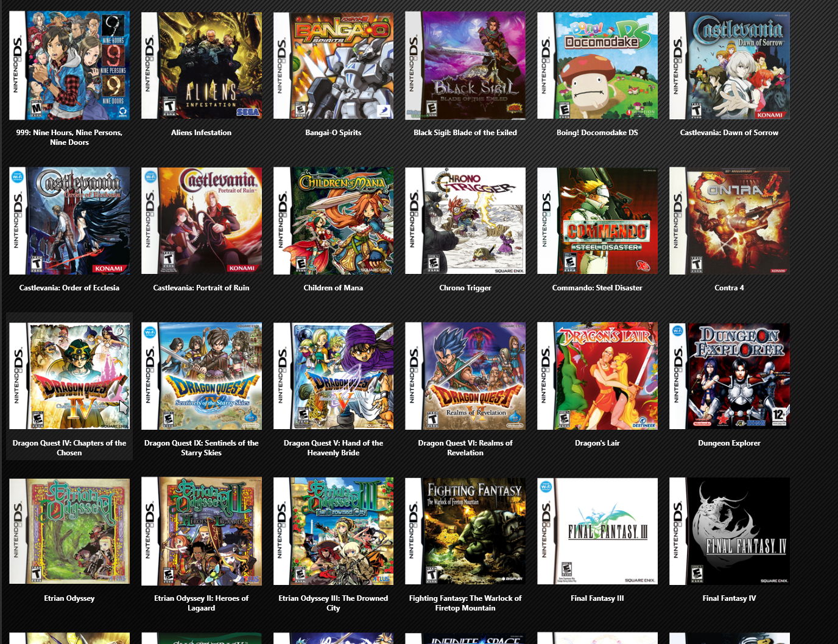Click the '999: Nine Hours, Nine Persons' title text

point(69,138)
